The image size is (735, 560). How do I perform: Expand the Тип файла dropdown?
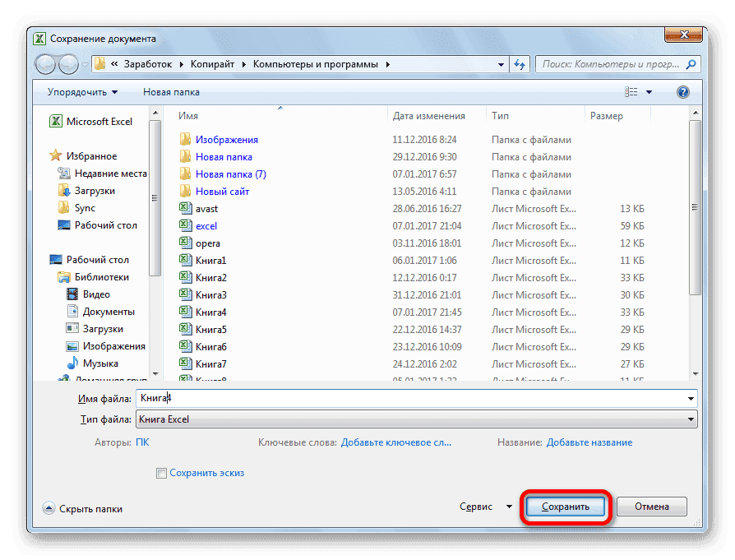click(691, 419)
